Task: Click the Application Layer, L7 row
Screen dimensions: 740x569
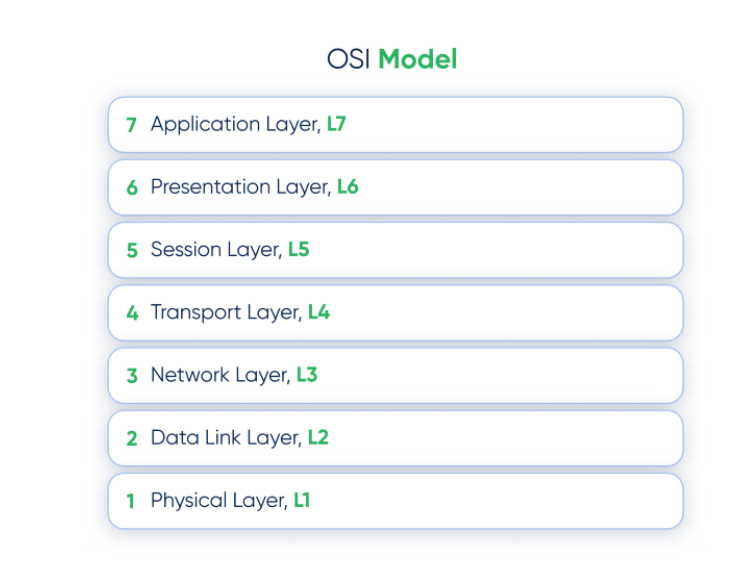Action: point(395,125)
